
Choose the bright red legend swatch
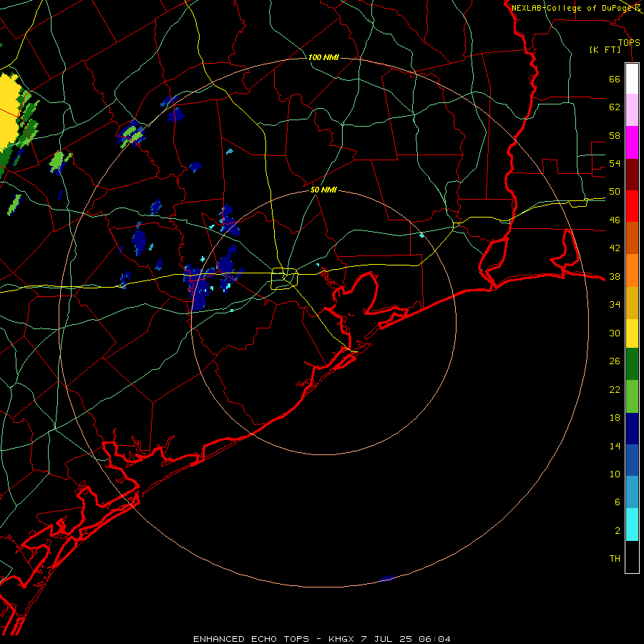click(632, 206)
